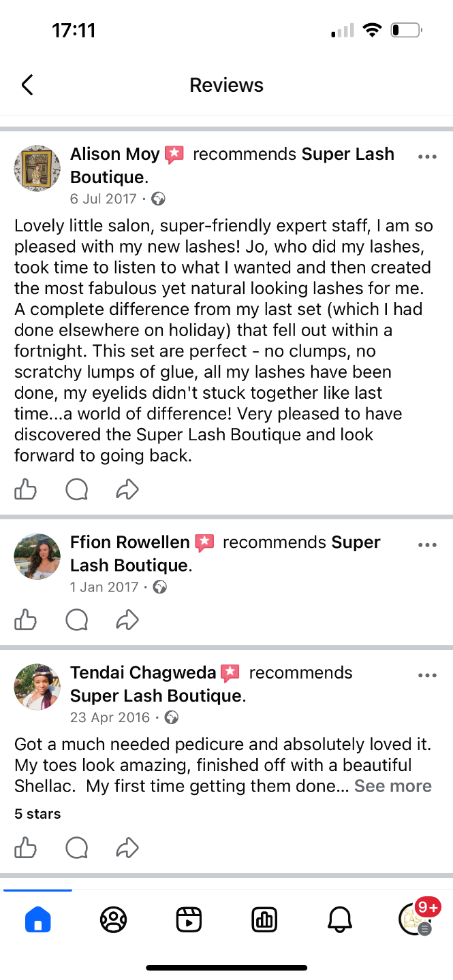This screenshot has height=980, width=453.
Task: Open more options on Tendai Chagweda's review
Action: (x=427, y=676)
